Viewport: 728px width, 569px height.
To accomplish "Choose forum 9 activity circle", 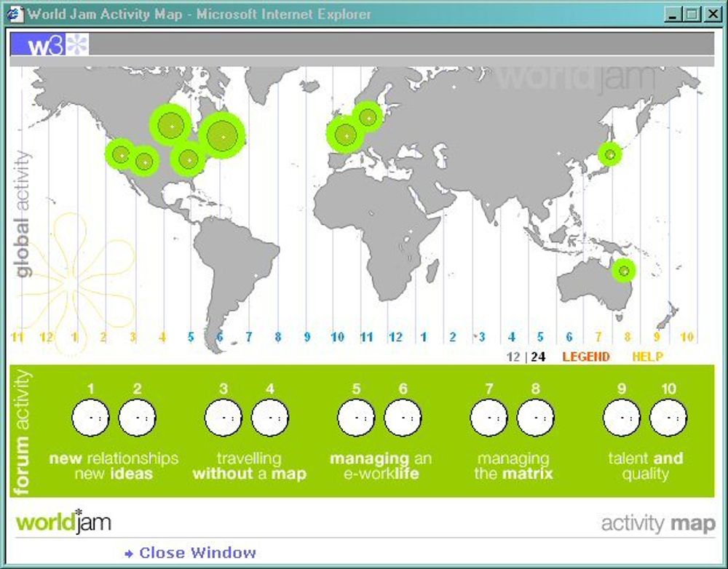I will point(622,418).
